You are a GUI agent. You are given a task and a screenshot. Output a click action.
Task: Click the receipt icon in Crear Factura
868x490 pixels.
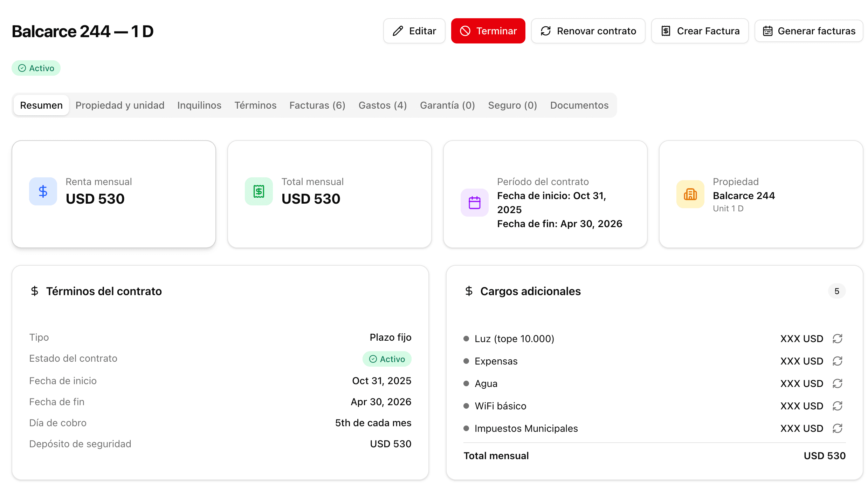[666, 31]
